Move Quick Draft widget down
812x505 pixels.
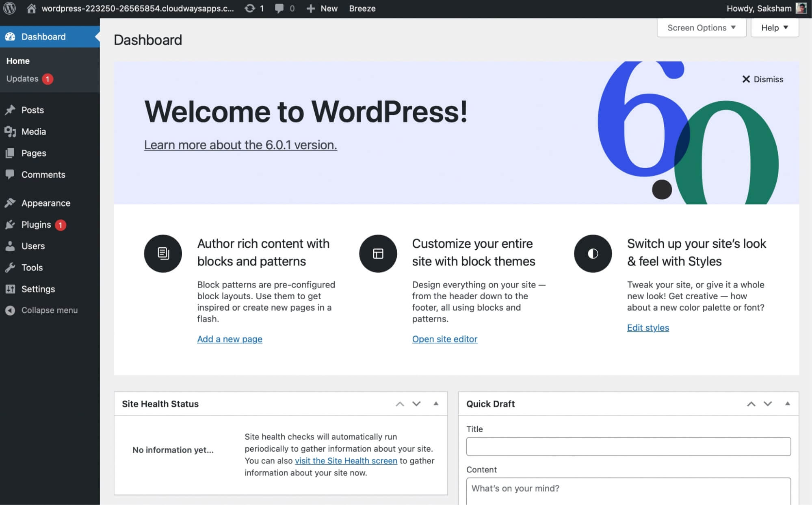[x=768, y=404]
